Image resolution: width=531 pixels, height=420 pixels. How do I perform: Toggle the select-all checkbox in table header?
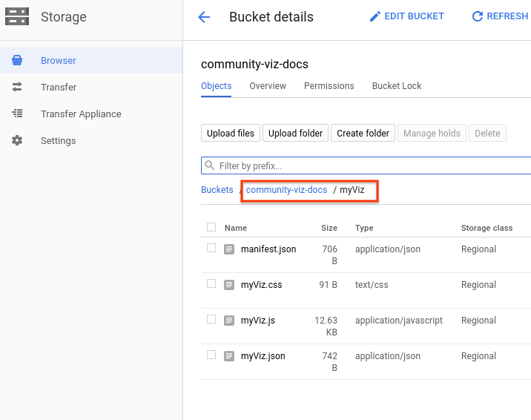[211, 228]
